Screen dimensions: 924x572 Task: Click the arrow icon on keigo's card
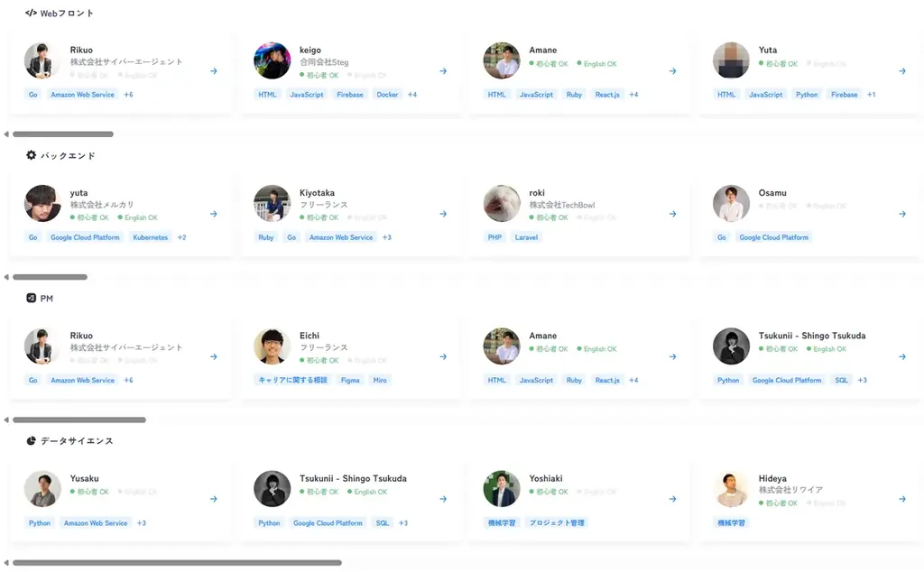click(443, 71)
